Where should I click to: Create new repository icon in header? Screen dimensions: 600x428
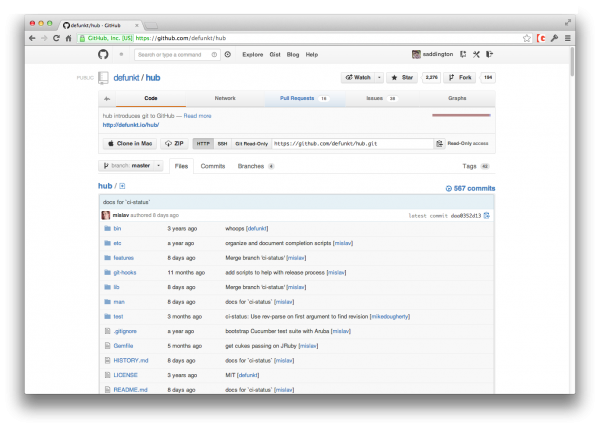click(x=463, y=54)
